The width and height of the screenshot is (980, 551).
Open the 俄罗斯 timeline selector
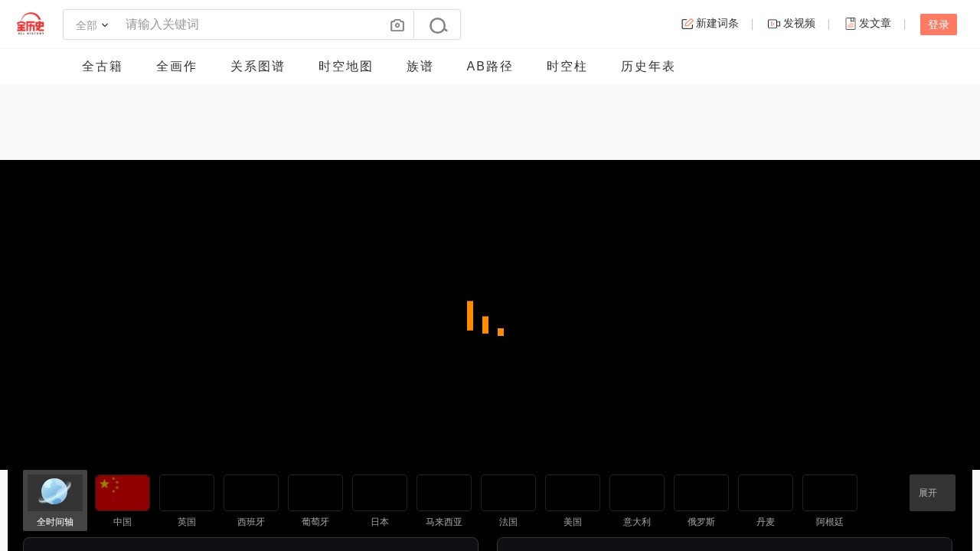click(x=701, y=492)
